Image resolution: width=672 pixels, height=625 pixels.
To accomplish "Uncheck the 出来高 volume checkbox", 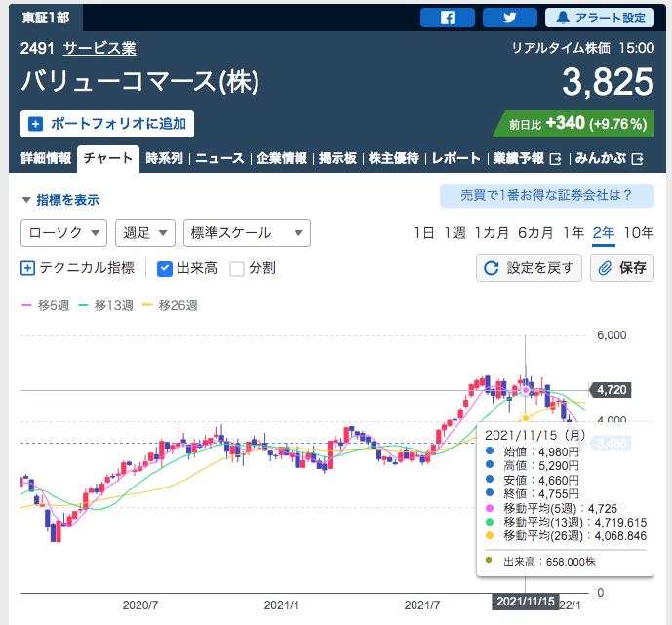I will tap(165, 268).
